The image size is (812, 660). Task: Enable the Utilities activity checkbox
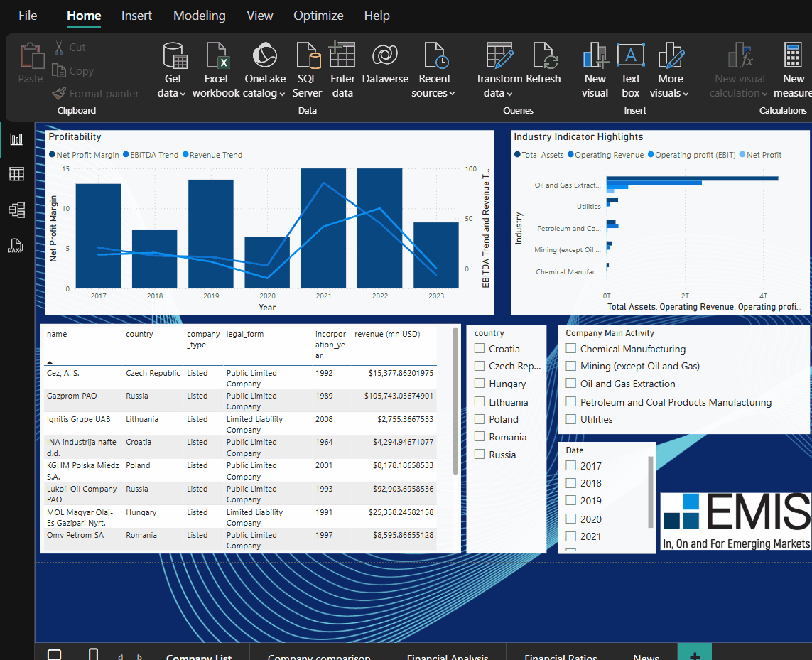pyautogui.click(x=571, y=419)
